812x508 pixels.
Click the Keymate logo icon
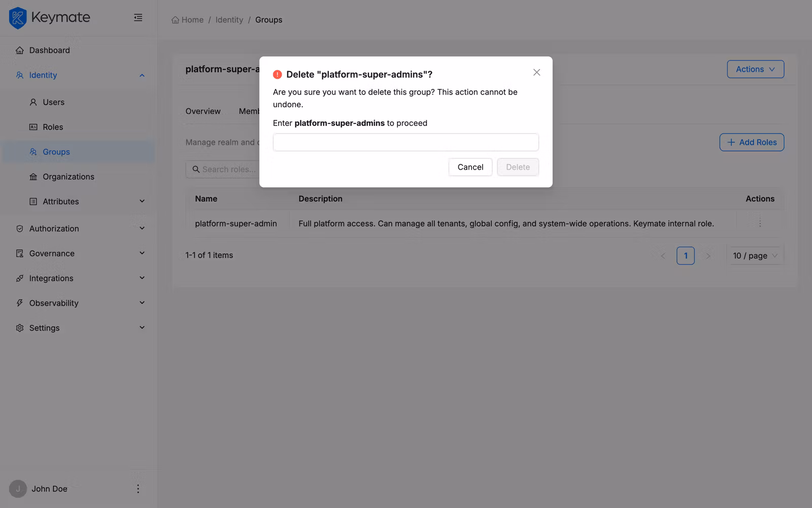coord(17,17)
